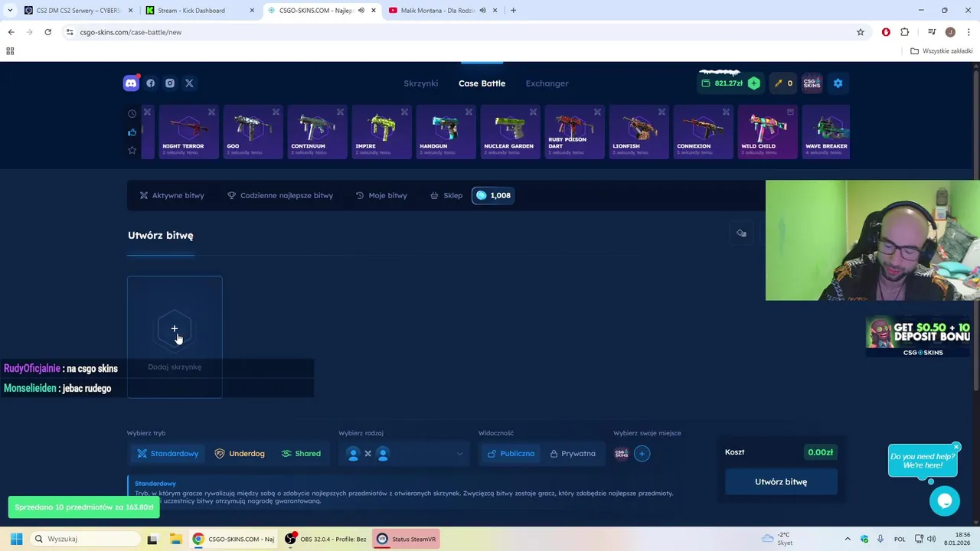Image resolution: width=980 pixels, height=551 pixels.
Task: Open Windows Start menu
Action: [x=16, y=539]
